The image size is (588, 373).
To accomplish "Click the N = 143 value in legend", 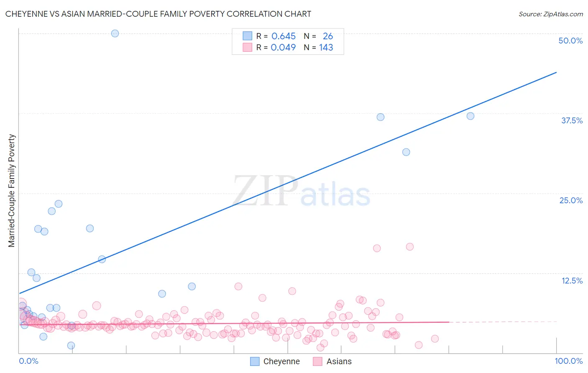I will point(318,47).
